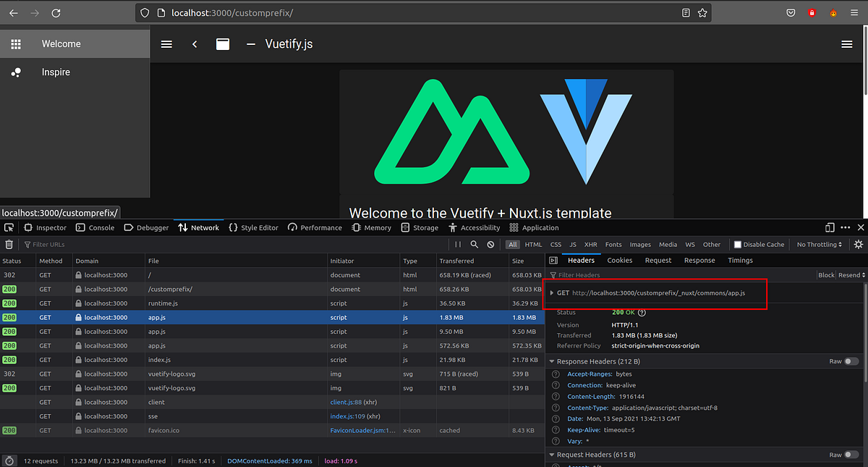Open network settings gear icon

coord(859,245)
